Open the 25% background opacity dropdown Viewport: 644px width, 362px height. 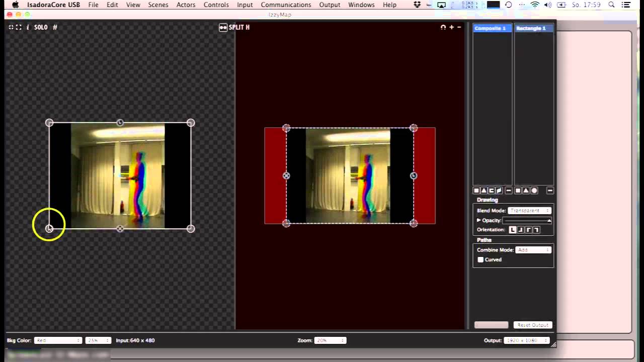[98, 340]
